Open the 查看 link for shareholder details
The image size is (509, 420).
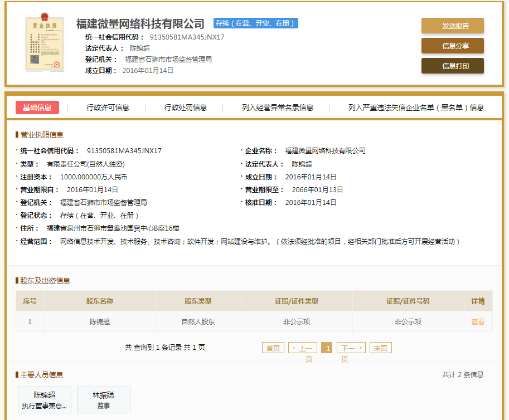coord(477,321)
